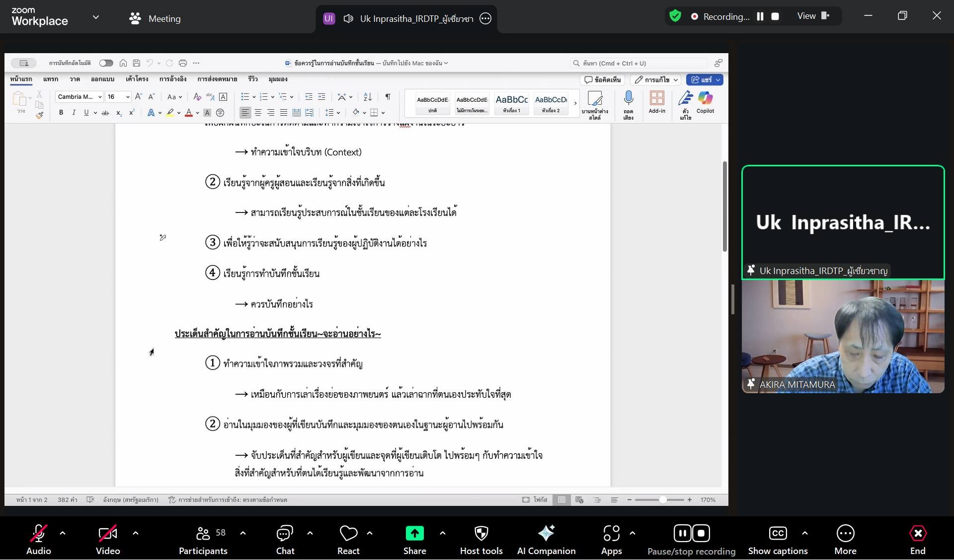This screenshot has width=954, height=560.
Task: Stop the recording in top bar
Action: [x=775, y=16]
